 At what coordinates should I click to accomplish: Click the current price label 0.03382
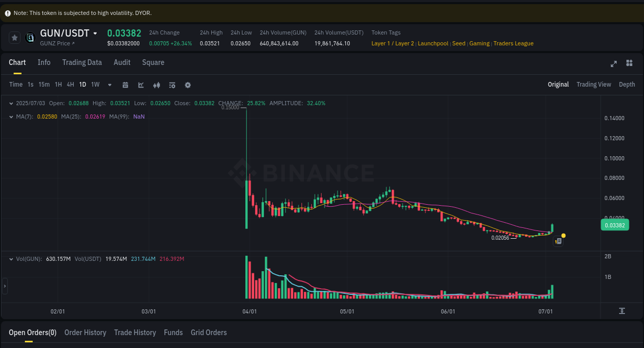point(615,225)
